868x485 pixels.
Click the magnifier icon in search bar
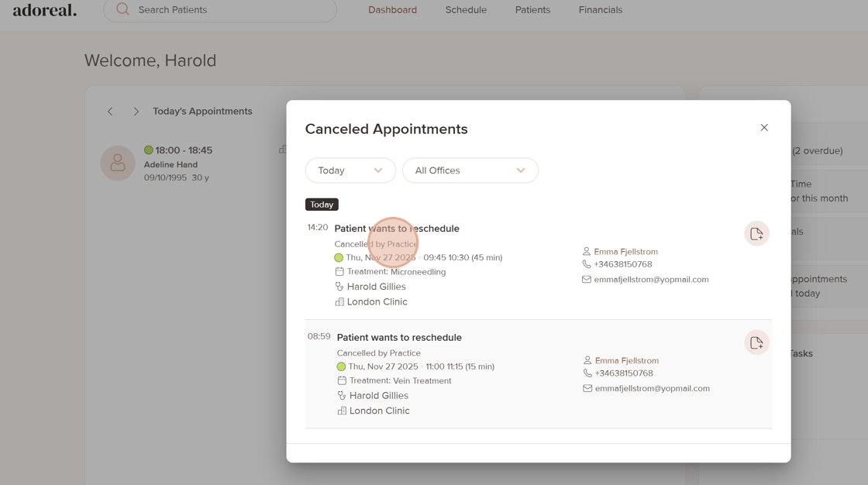(123, 9)
